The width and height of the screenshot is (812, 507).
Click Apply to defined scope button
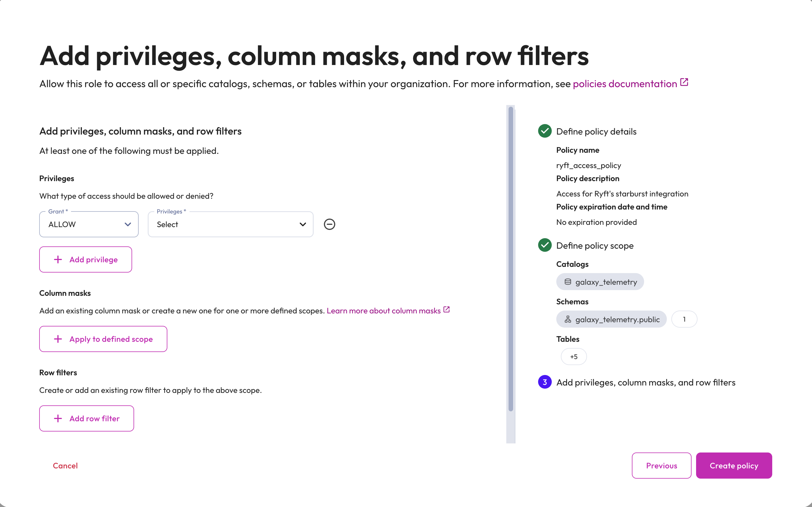[x=103, y=339]
